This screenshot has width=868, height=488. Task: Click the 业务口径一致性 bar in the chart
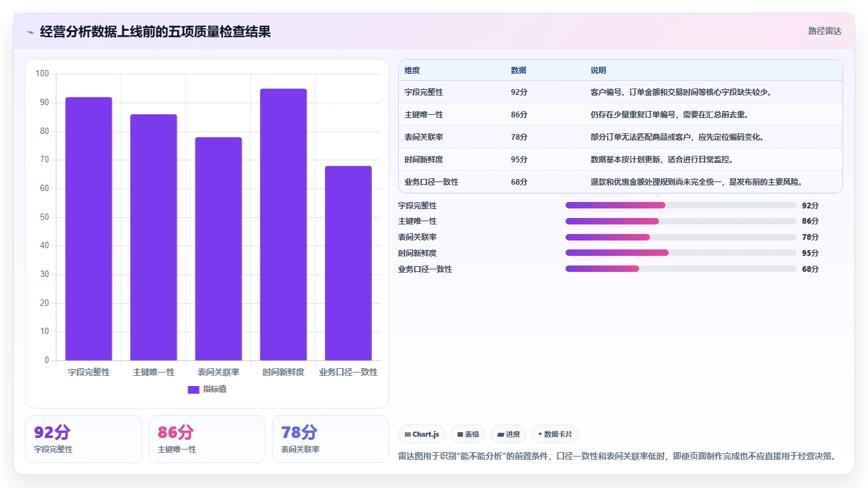click(x=348, y=263)
